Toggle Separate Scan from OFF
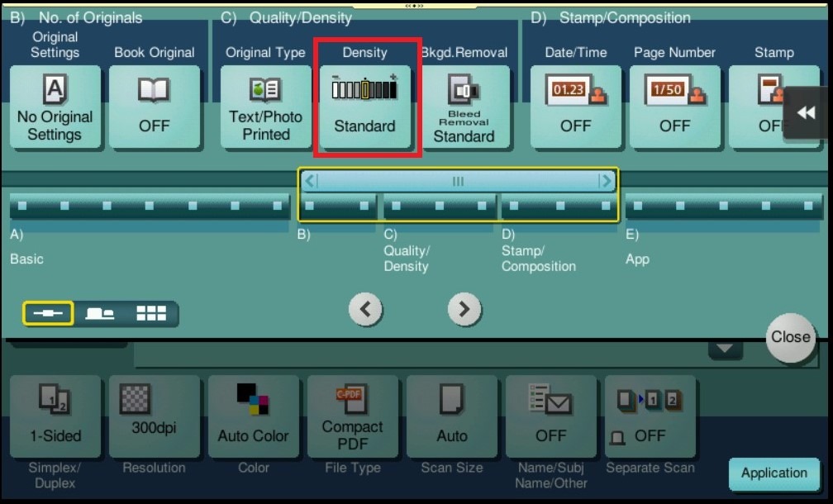Viewport: 833px width, 504px height. [650, 417]
